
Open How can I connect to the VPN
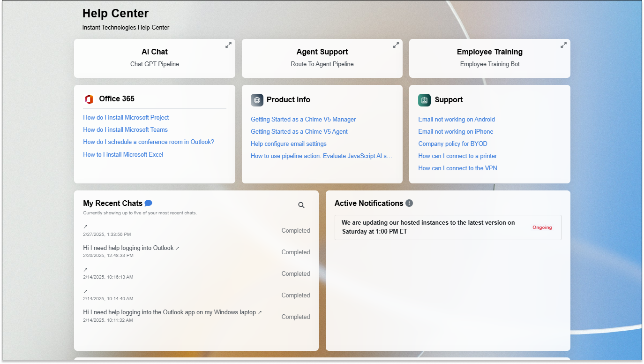pyautogui.click(x=458, y=168)
